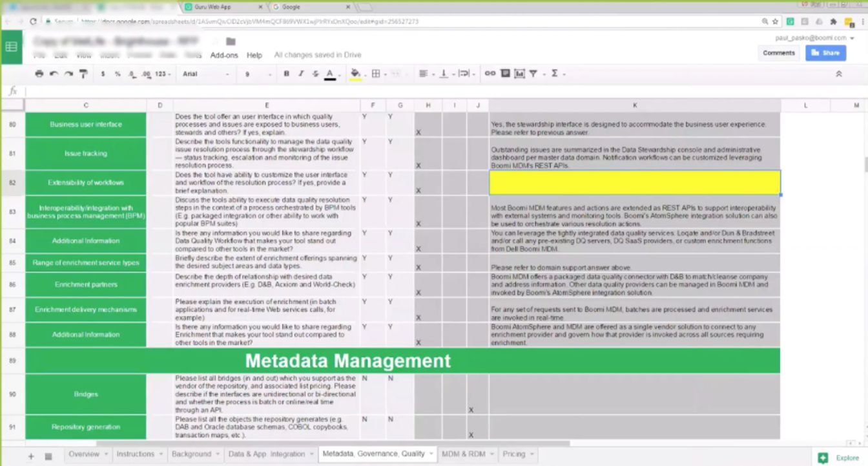Click account email paul_pasko@boomi.com
Image resolution: width=868 pixels, height=466 pixels.
click(811, 38)
